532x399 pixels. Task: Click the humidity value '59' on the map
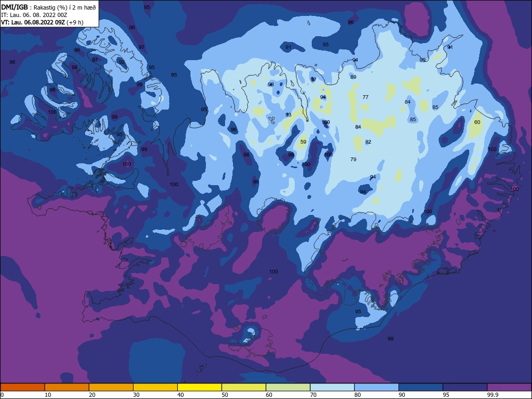[x=303, y=142]
